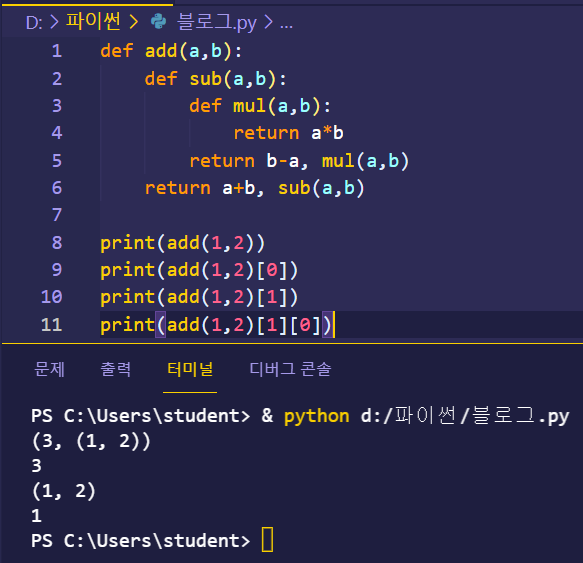Screen dimensions: 583x563
Task: Select the D: drive breadcrumb
Action: 34,22
